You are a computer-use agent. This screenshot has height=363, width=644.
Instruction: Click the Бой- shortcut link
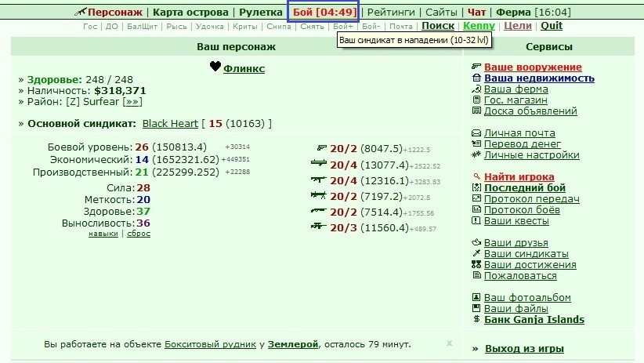coord(371,27)
